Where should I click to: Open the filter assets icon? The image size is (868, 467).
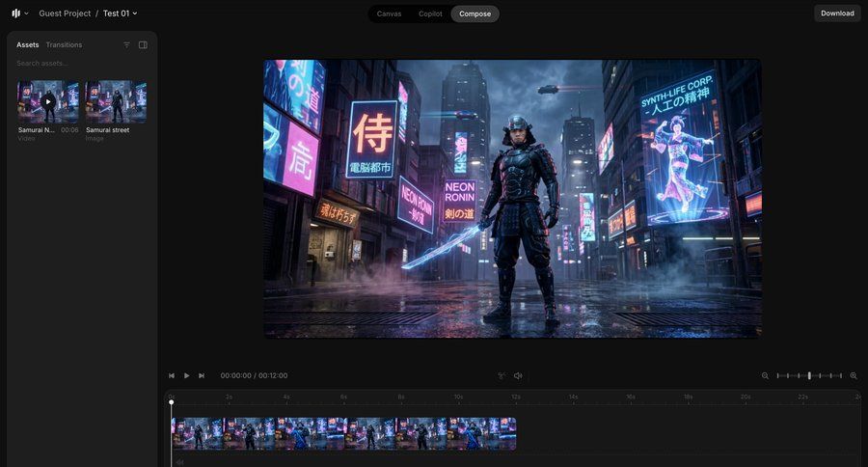(x=126, y=45)
